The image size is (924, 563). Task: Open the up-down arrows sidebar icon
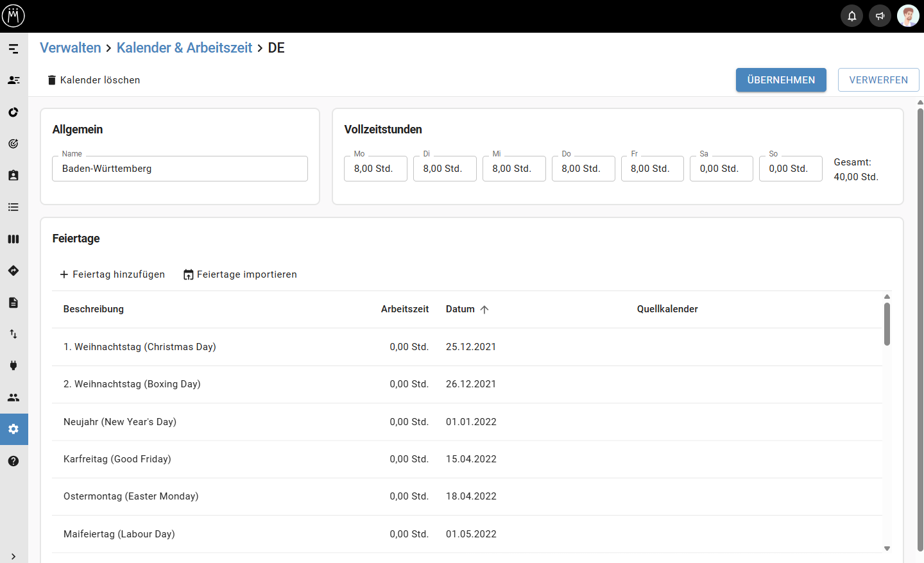point(13,334)
